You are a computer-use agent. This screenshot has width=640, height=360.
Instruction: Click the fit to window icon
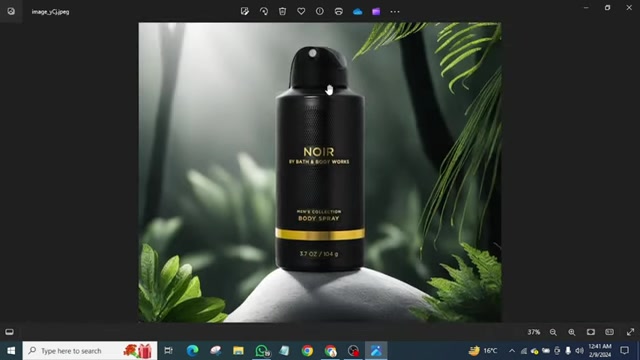click(591, 332)
